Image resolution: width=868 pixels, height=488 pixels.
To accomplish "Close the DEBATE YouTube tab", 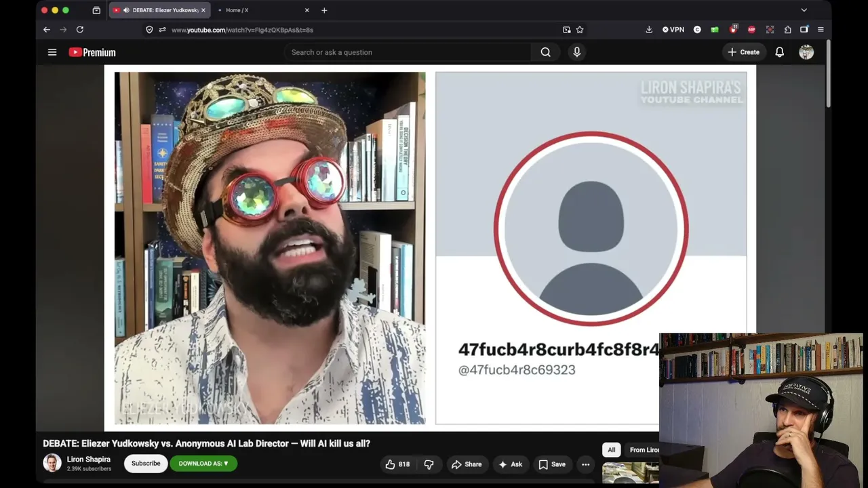I will click(203, 10).
